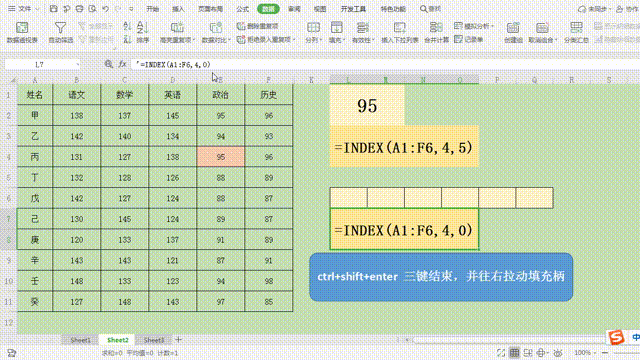
Task: Click the Ungroup (取消组合) icon
Action: [x=542, y=27]
